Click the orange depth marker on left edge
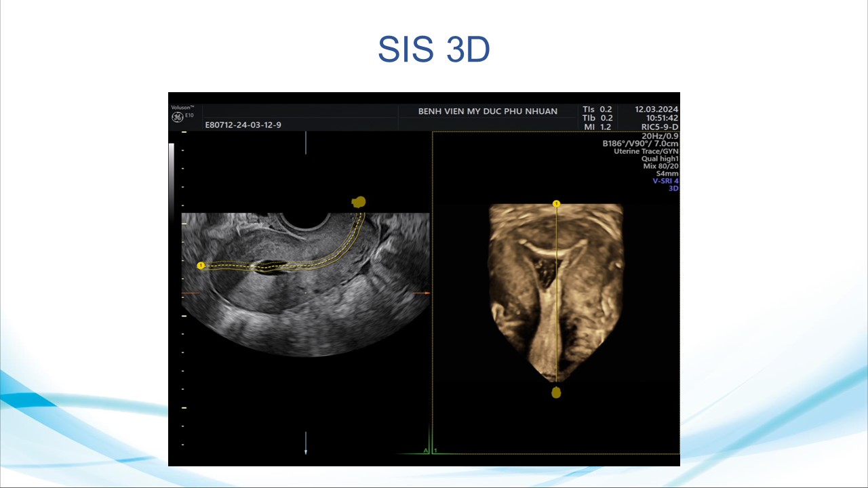 tap(184, 293)
